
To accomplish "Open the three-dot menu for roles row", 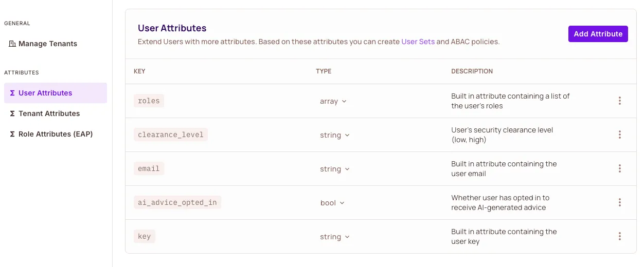I will pyautogui.click(x=619, y=101).
